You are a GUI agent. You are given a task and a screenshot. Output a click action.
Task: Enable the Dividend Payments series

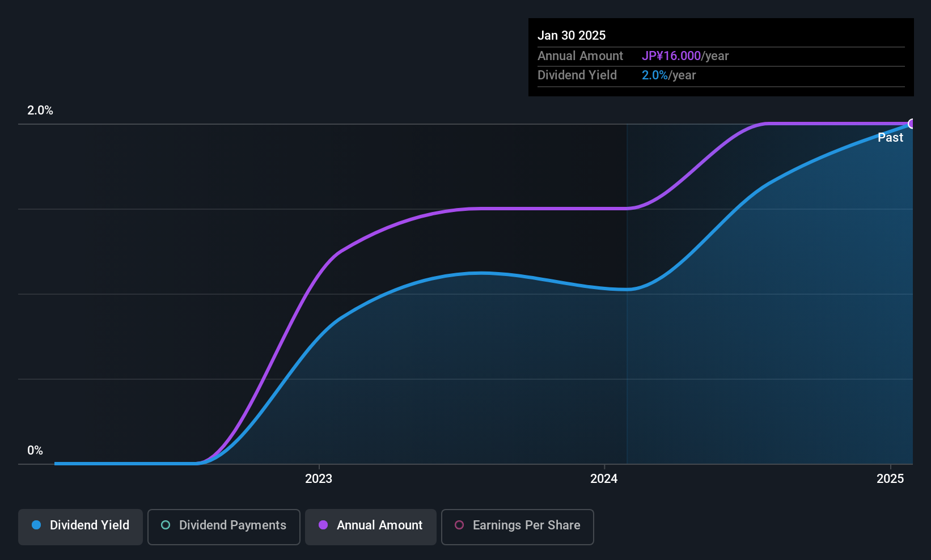click(x=224, y=527)
